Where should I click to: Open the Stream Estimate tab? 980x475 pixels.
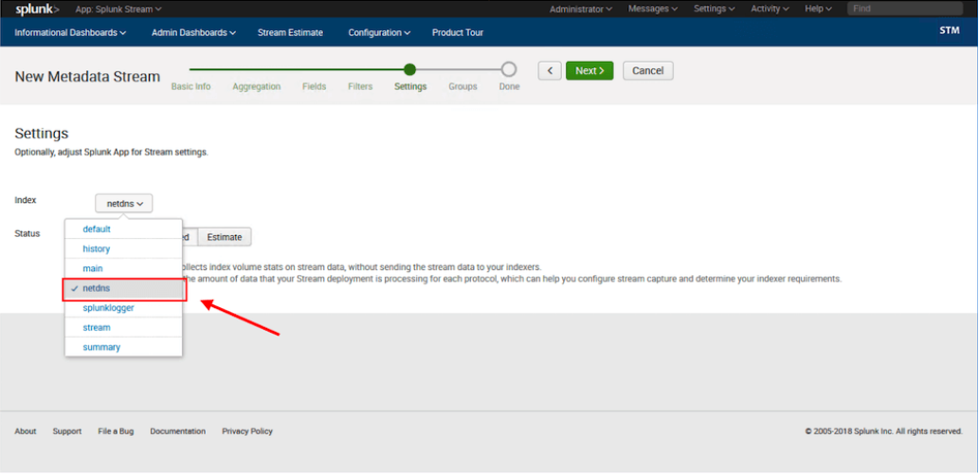[290, 32]
